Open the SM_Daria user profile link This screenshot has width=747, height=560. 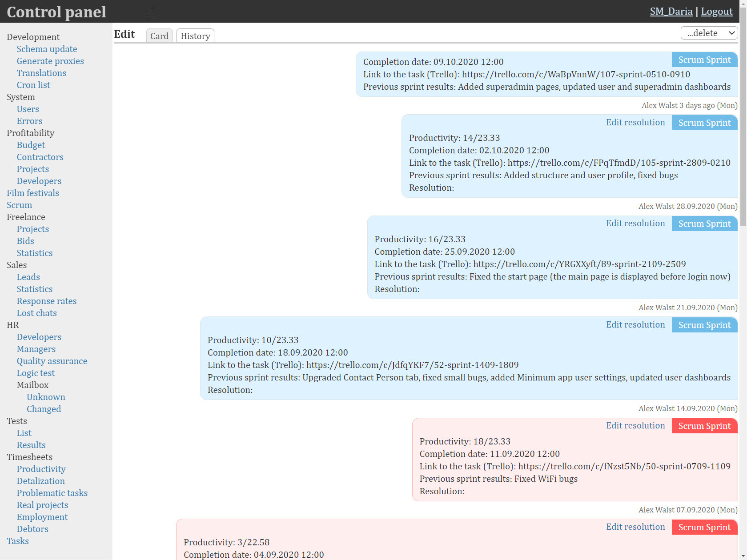[671, 12]
